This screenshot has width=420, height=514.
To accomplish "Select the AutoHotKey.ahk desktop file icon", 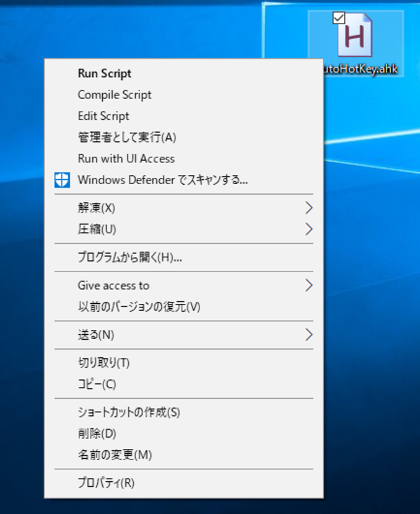I will click(x=355, y=35).
